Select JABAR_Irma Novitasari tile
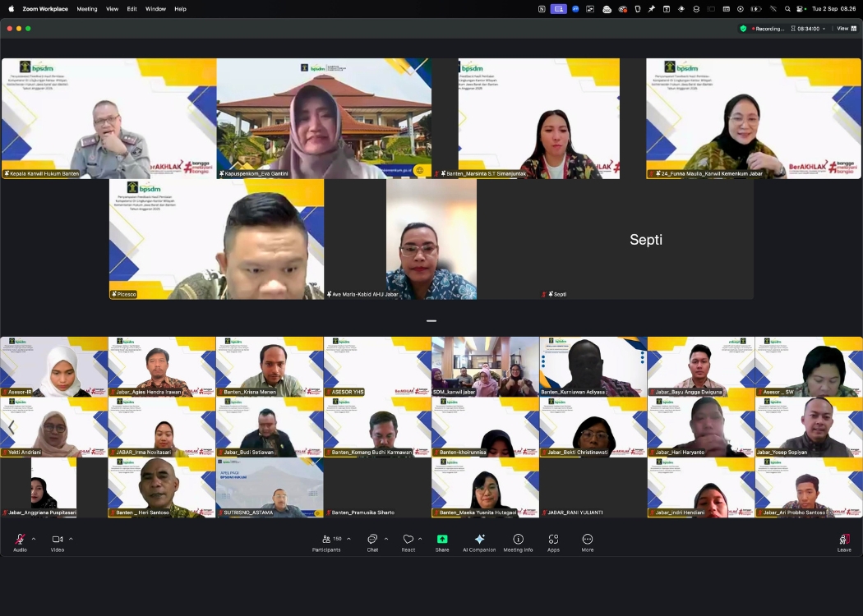The width and height of the screenshot is (863, 616). [x=162, y=427]
